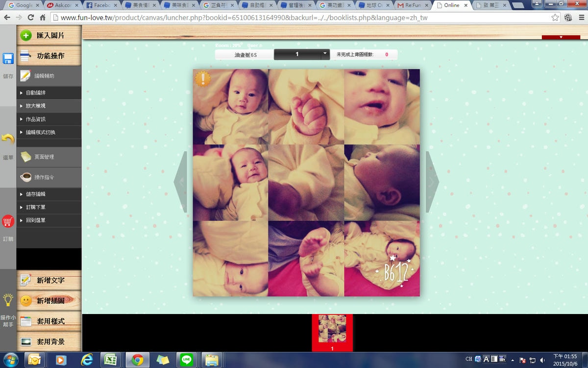Expand the red top-right pull-down tab
This screenshot has width=588, height=368.
[x=561, y=37]
